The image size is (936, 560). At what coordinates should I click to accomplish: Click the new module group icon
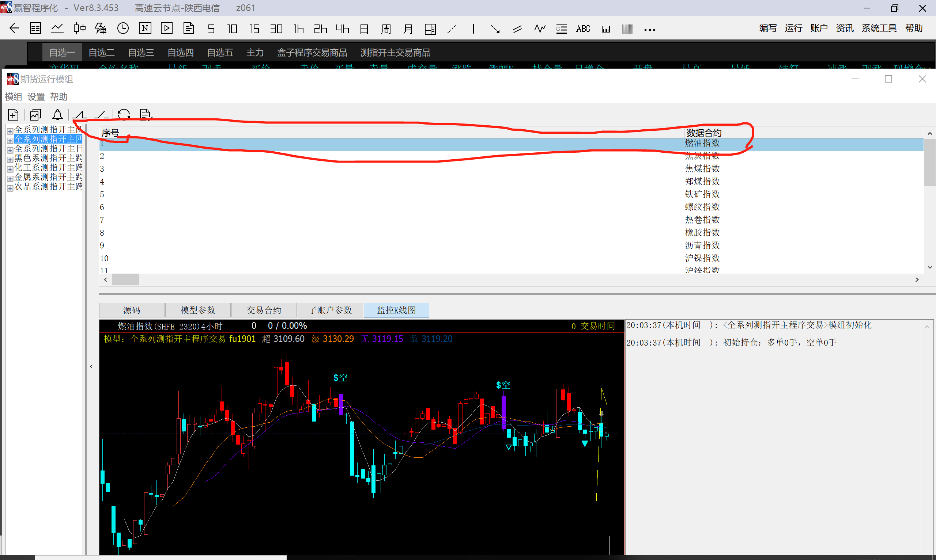pyautogui.click(x=13, y=114)
